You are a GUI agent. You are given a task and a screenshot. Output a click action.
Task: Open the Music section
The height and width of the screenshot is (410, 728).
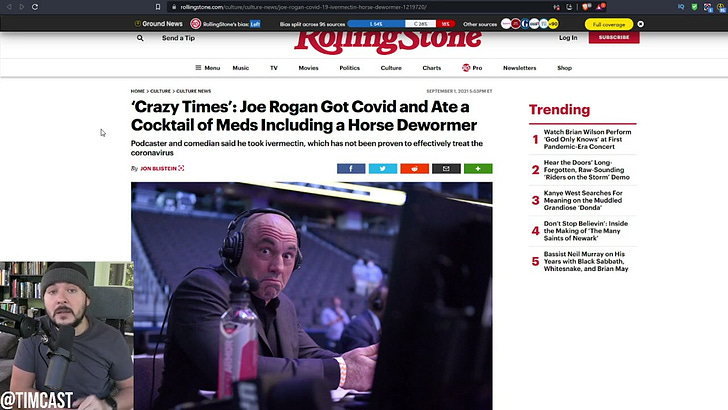tap(240, 68)
